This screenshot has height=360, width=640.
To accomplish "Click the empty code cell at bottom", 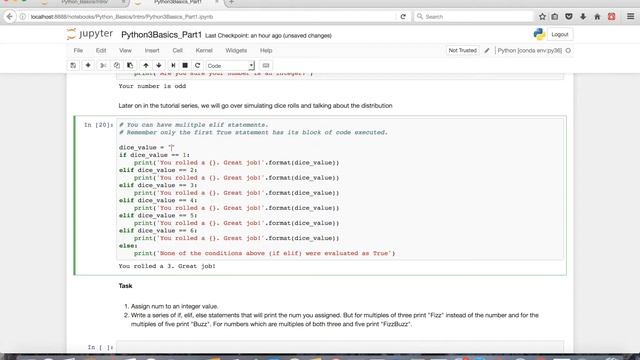I will tap(340, 347).
